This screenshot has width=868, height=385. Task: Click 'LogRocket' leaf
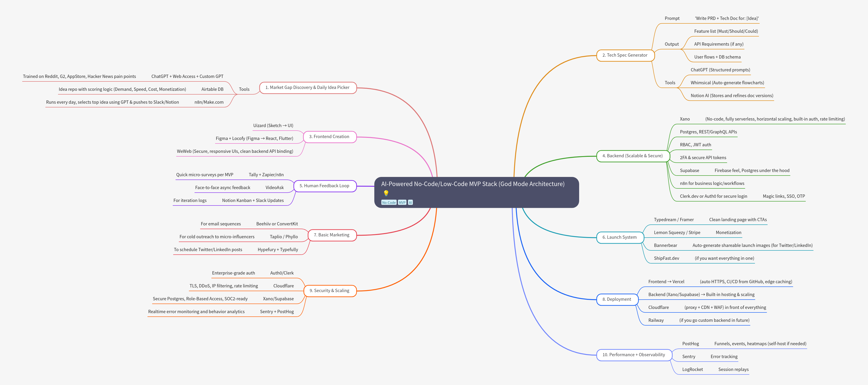(x=692, y=370)
